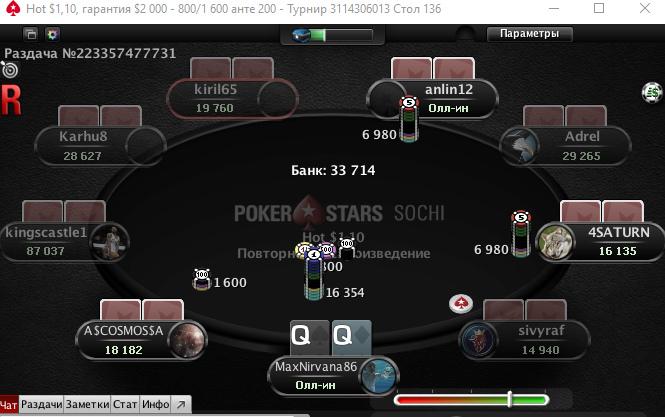Open the Параметры menu button
Screen dimensions: 665x417
[529, 34]
